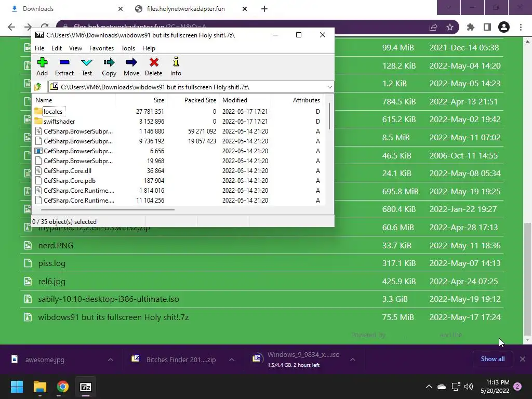Open the Chrome profile avatar

[504, 27]
